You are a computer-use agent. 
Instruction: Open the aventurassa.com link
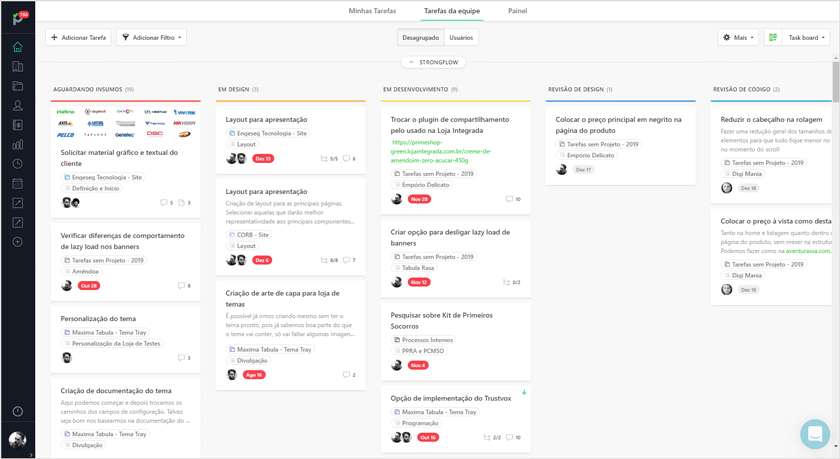coord(808,251)
